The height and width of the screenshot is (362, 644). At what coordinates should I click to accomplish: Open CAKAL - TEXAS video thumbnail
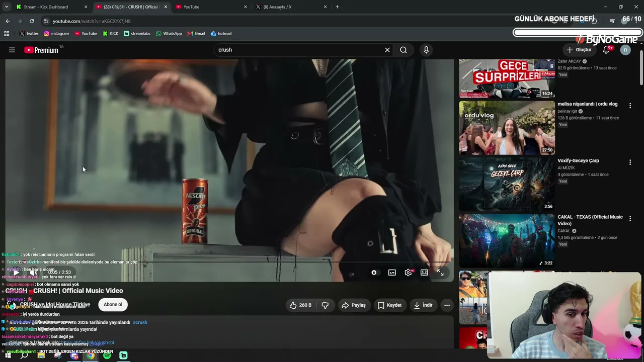coord(507,241)
